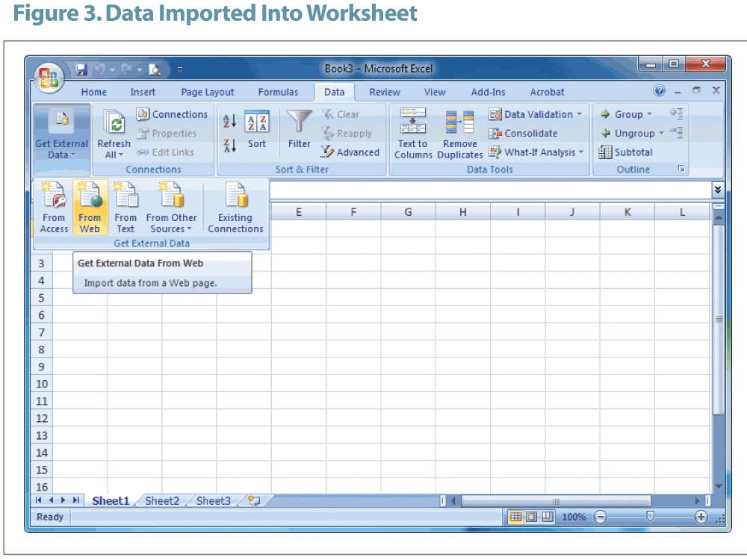Click the Insert Worksheet icon
Viewport: 747px width, 560px height.
(255, 501)
